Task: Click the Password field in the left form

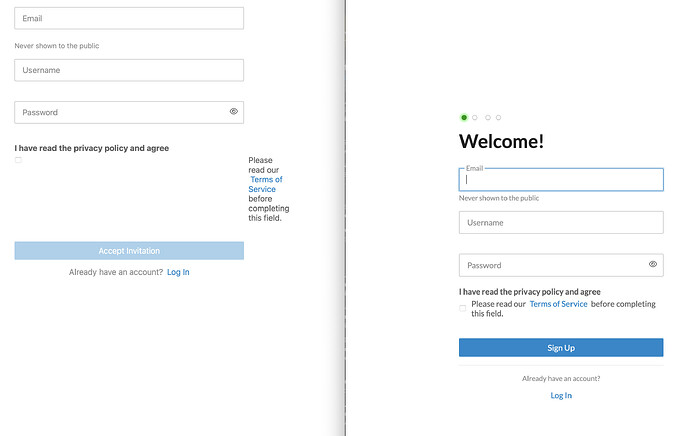Action: tap(129, 113)
